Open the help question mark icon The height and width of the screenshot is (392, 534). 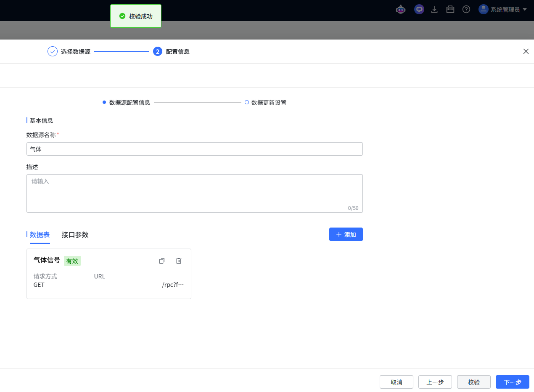click(466, 9)
